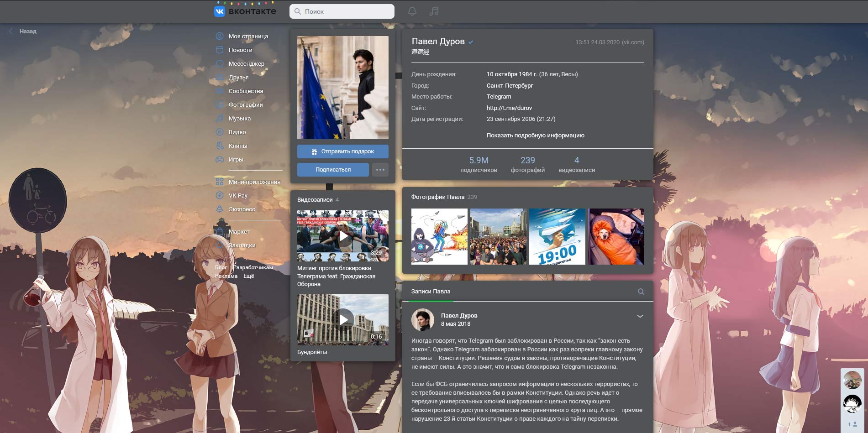Expand the post options chevron
Viewport: 868px width, 433px height.
640,316
